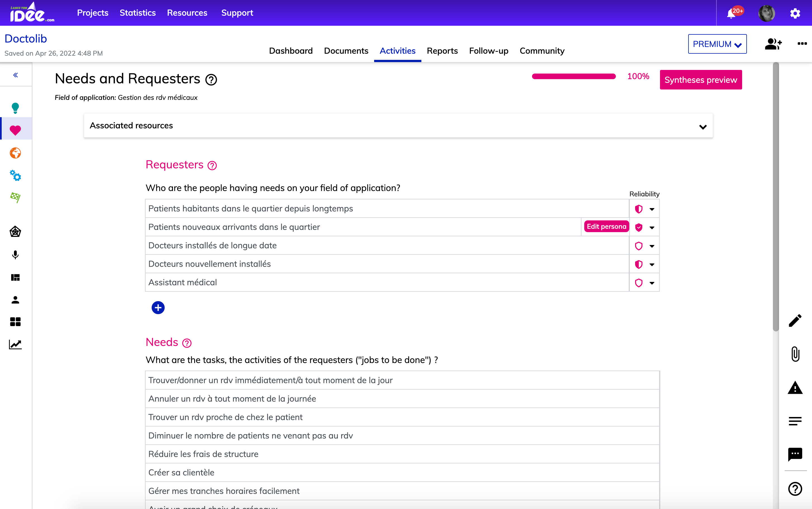Add a new requester with plus button
This screenshot has height=509, width=812.
click(158, 308)
